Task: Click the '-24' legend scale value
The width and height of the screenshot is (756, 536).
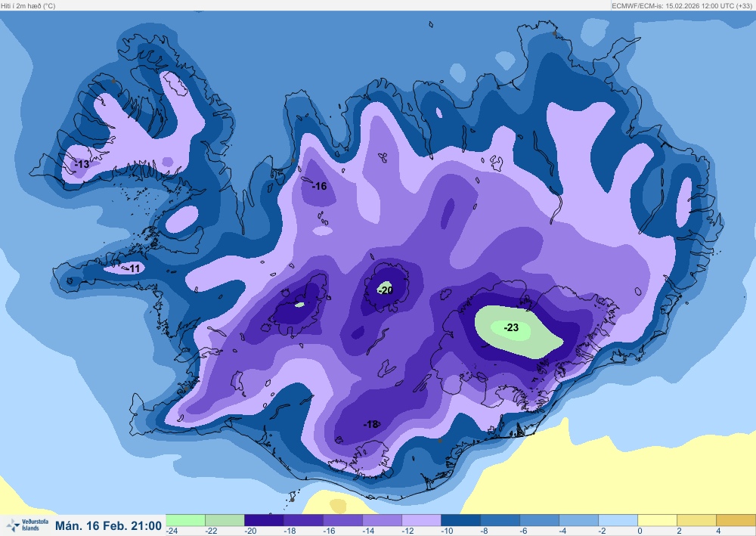Action: pyautogui.click(x=172, y=531)
